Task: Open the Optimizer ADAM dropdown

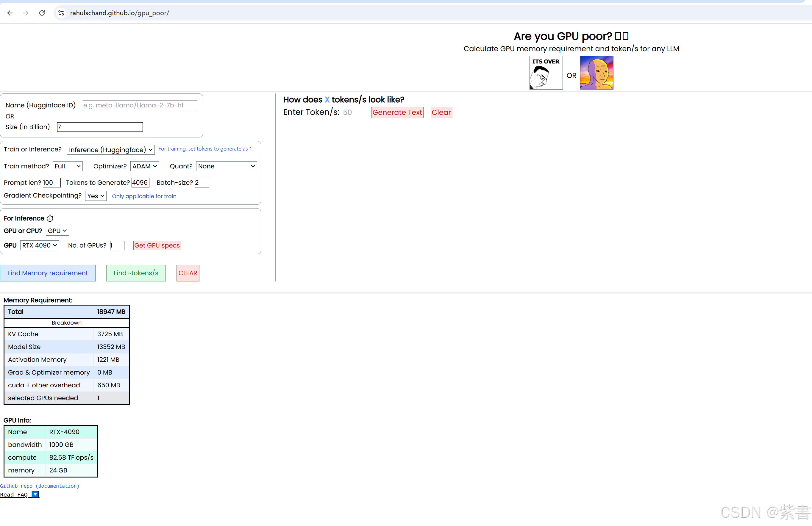Action: [x=145, y=166]
